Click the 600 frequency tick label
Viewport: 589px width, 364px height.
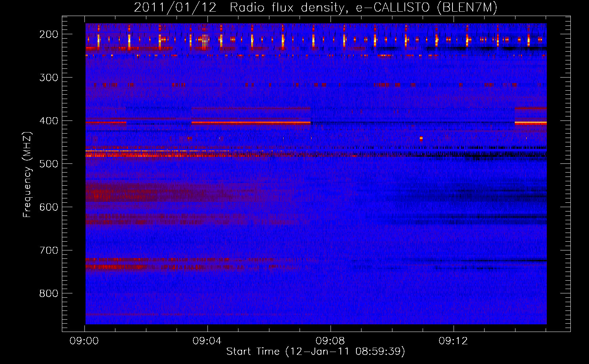48,207
